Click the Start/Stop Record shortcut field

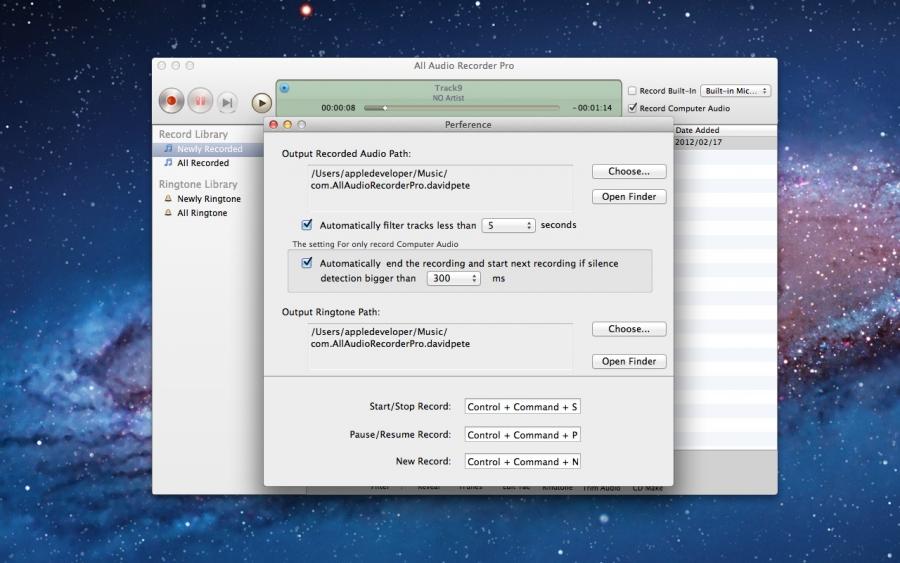point(522,406)
